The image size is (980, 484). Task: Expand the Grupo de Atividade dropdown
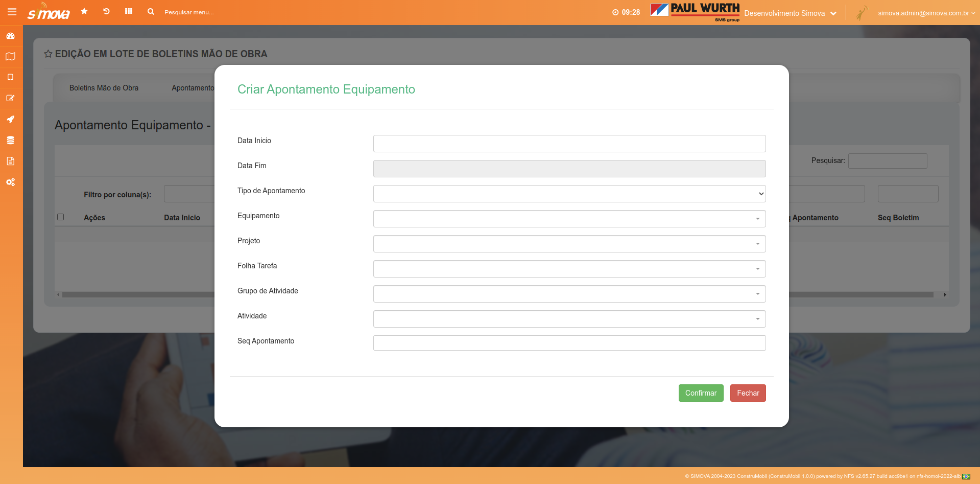(x=569, y=294)
